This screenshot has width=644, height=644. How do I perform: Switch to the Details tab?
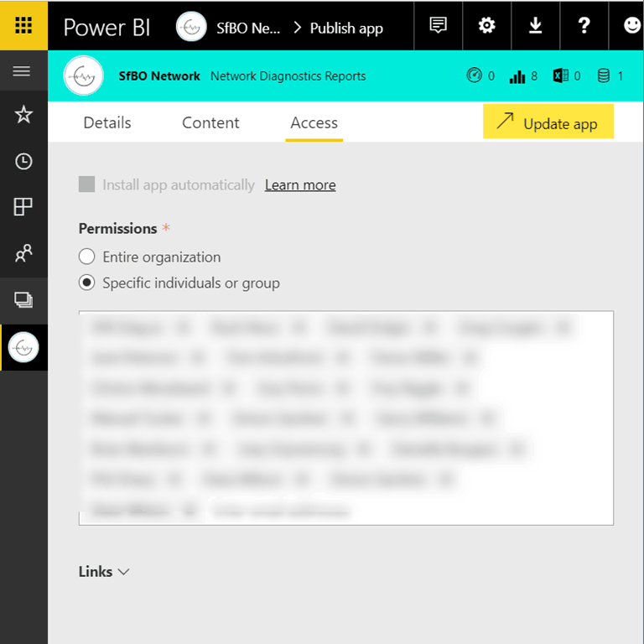107,123
